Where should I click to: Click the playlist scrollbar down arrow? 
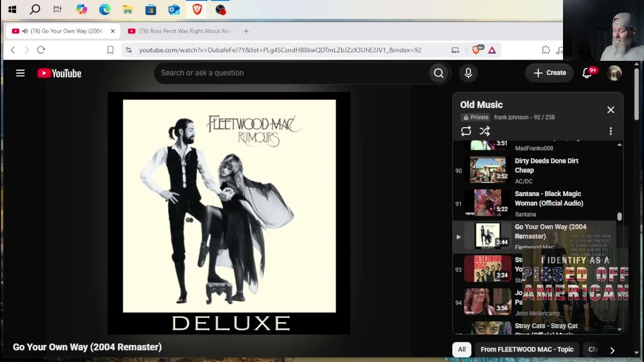tap(619, 330)
